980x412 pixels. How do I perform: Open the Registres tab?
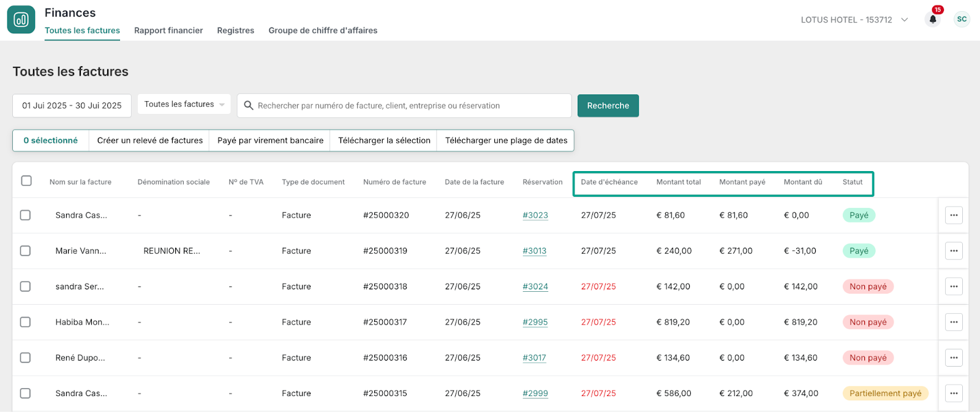tap(235, 31)
